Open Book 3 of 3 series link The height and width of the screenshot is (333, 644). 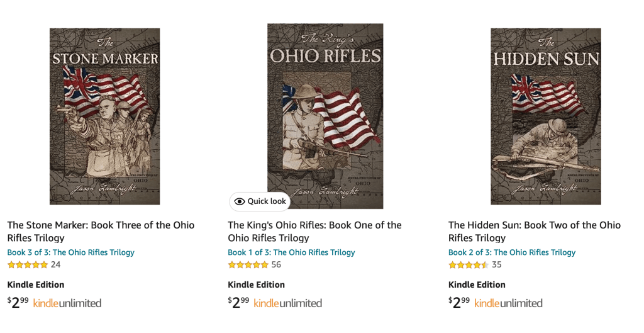70,252
